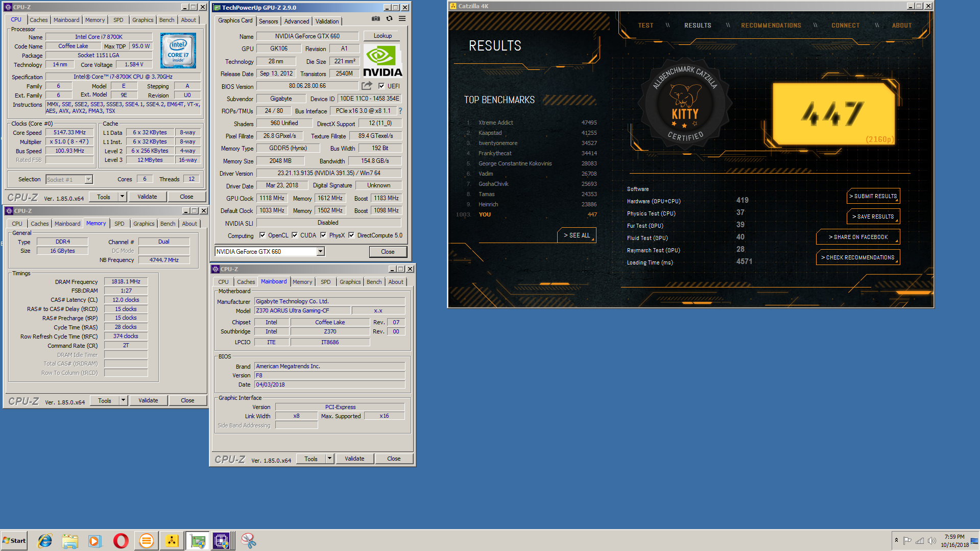The image size is (980, 551).
Task: Launch Windows Media Player from the taskbar
Action: [x=95, y=541]
